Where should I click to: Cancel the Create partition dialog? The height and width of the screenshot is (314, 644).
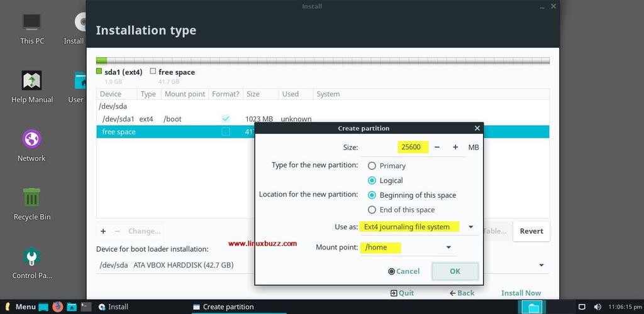tap(404, 271)
